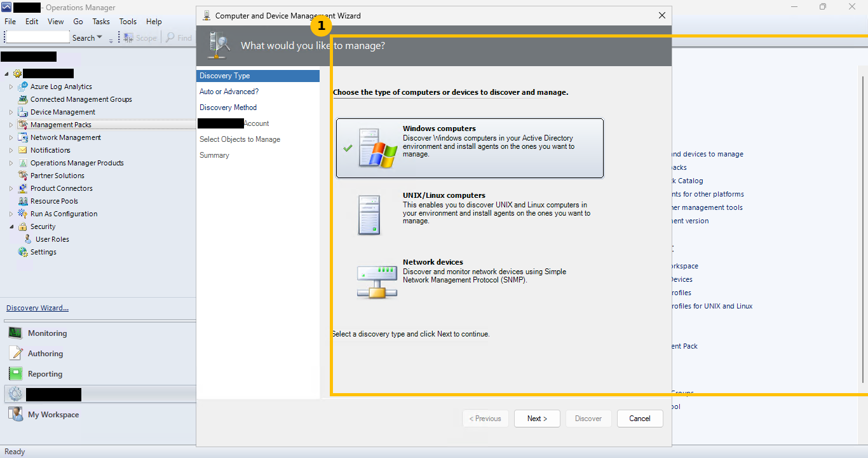Expand the Azure Log Analytics node

tap(11, 87)
